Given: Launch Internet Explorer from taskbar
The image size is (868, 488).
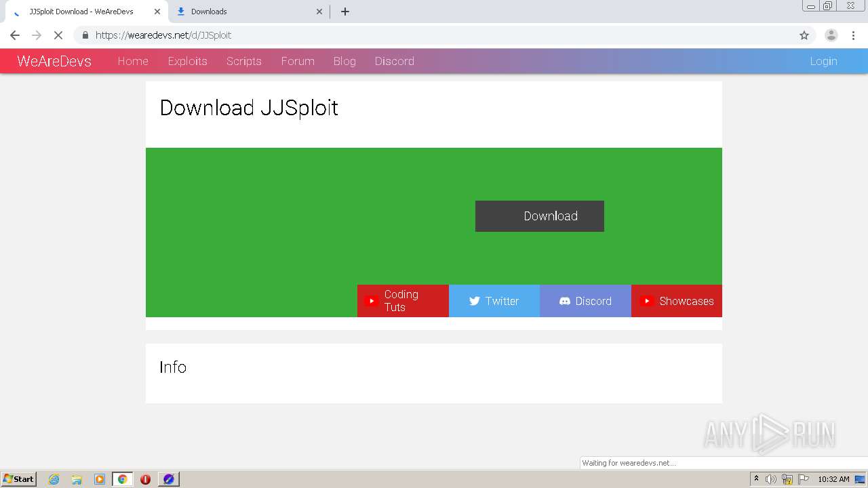Looking at the screenshot, I should coord(54,479).
